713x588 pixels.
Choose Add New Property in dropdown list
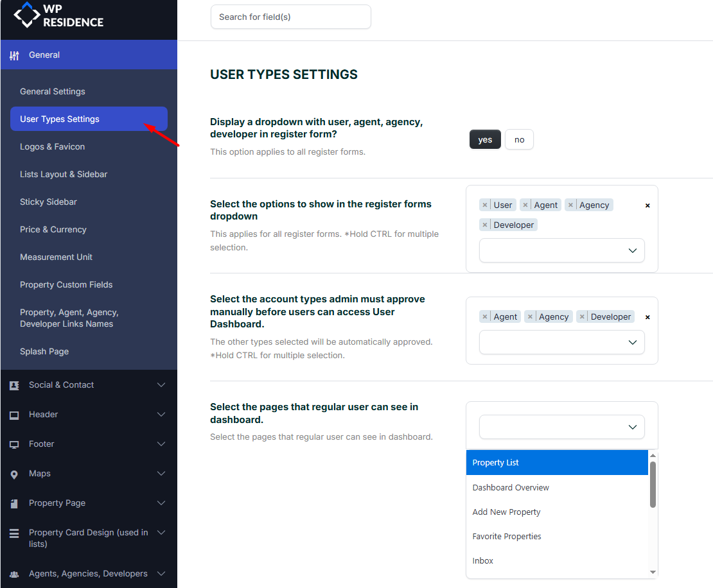tap(506, 512)
